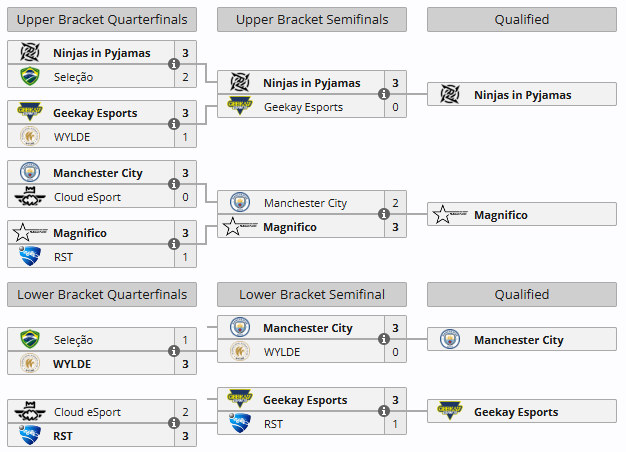Open Geekay Esports in the Qualified column
The image size is (626, 452).
(x=522, y=412)
